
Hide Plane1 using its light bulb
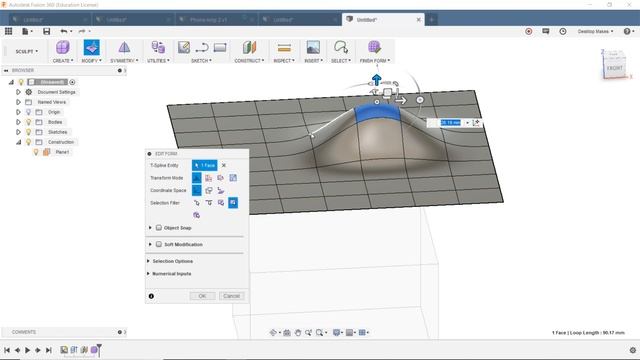pyautogui.click(x=36, y=152)
